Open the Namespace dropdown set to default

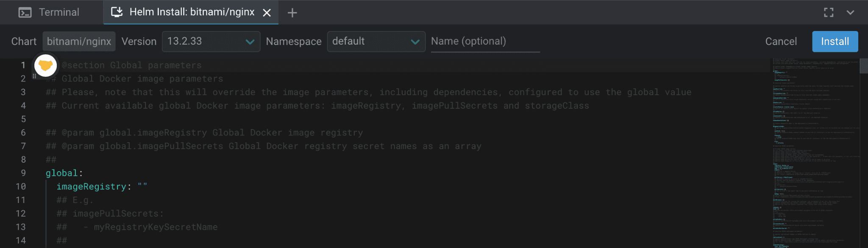[x=376, y=41]
